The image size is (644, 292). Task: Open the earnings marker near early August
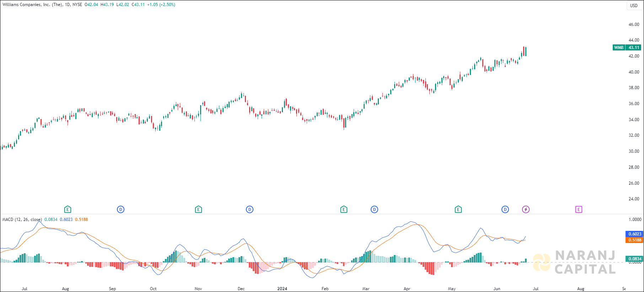68,210
